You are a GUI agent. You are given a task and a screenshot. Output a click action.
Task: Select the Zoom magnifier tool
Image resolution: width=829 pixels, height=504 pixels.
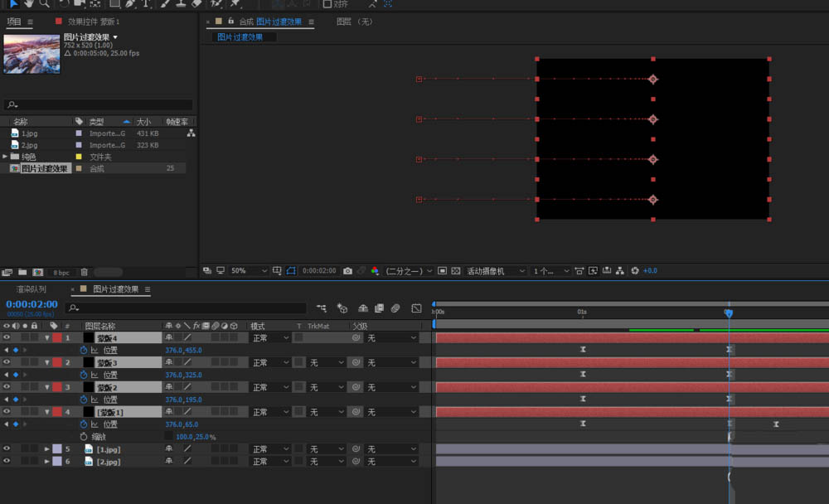[x=45, y=3]
